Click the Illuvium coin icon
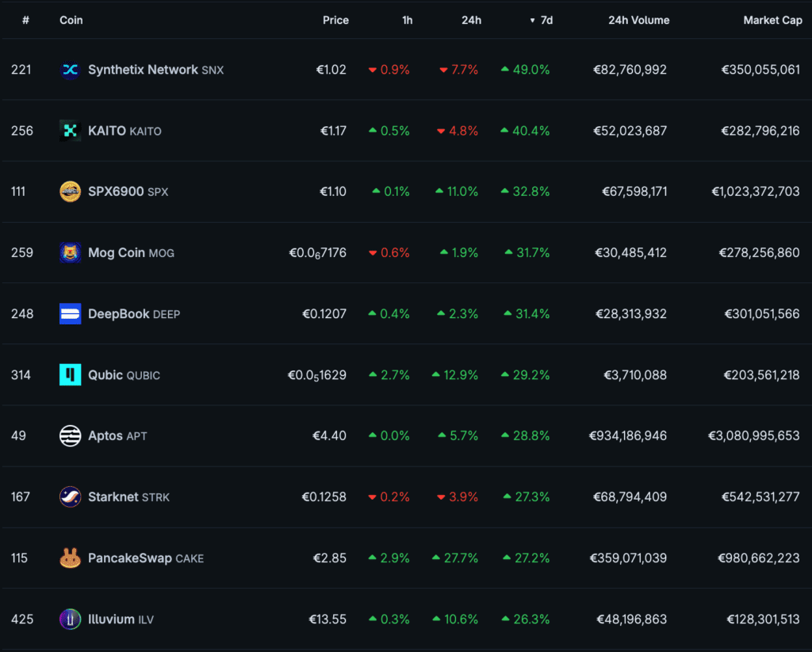 point(71,619)
